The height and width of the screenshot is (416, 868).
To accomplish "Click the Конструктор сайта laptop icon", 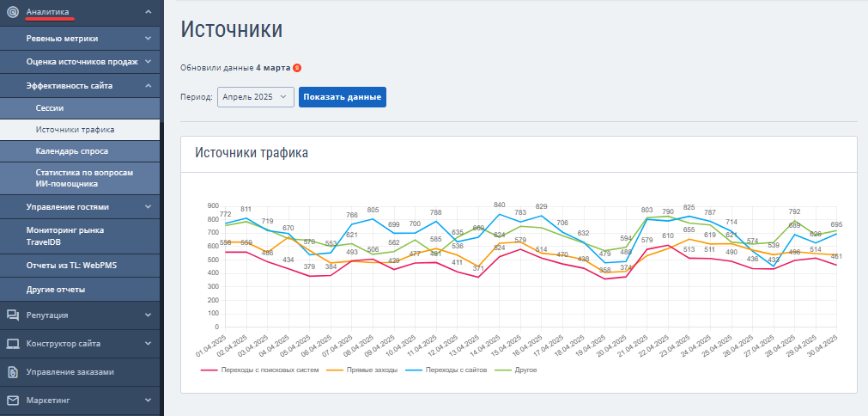I will (x=12, y=344).
